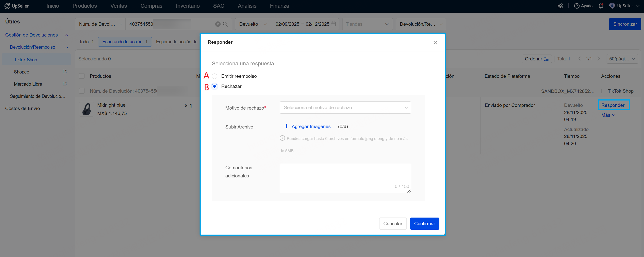Click the UpSeller logo icon
This screenshot has height=257, width=644.
point(7,6)
